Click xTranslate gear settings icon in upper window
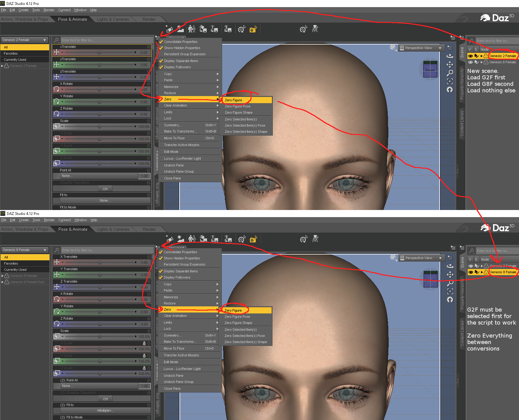The height and width of the screenshot is (420, 519). (149, 47)
